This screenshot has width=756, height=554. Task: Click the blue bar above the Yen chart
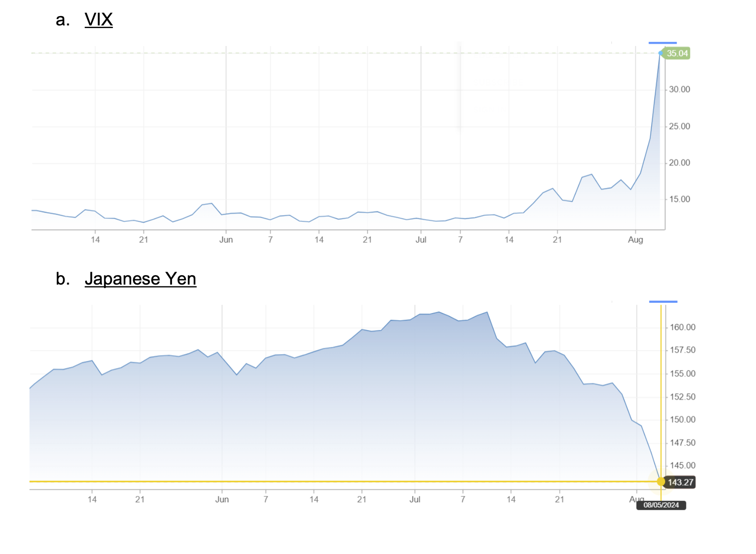pyautogui.click(x=663, y=302)
